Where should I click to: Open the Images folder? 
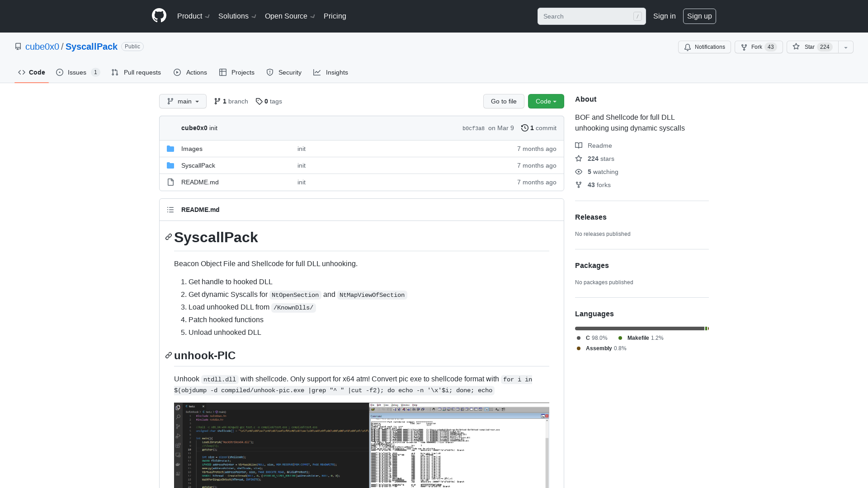pos(192,149)
